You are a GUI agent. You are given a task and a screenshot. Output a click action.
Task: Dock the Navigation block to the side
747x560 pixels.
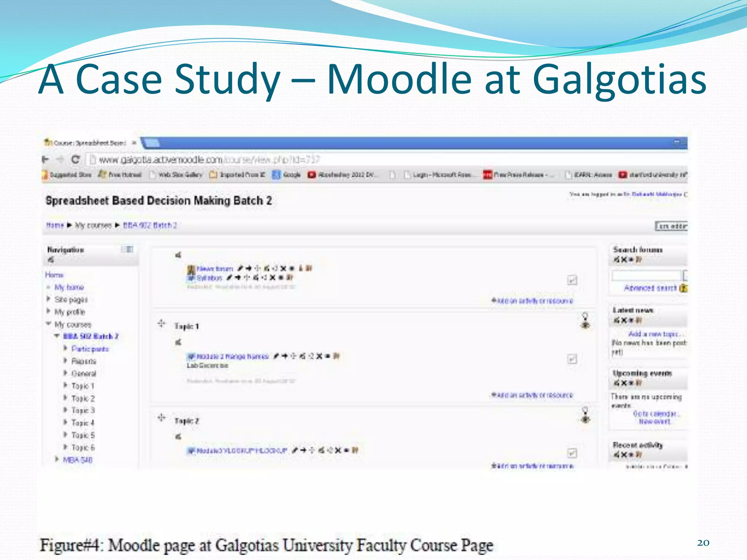click(127, 249)
